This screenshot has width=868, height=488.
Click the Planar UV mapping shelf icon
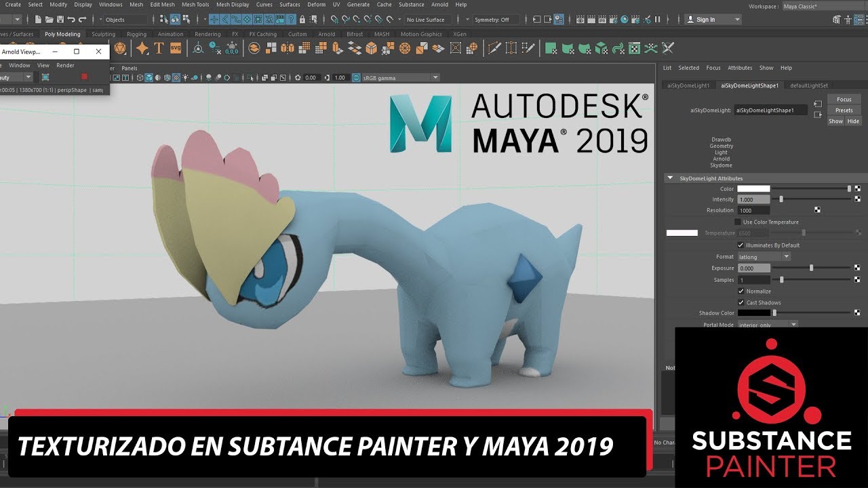pos(551,48)
